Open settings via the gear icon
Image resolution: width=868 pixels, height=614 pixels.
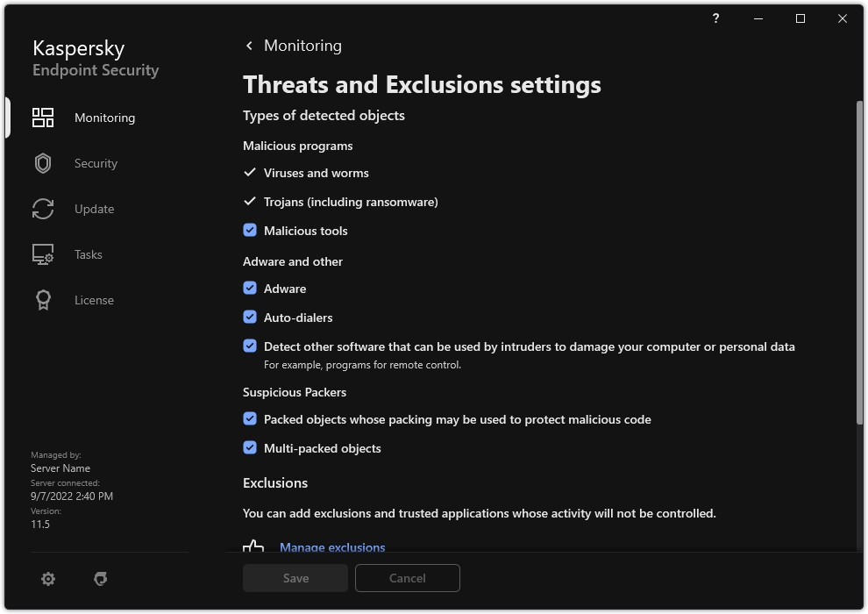click(48, 579)
